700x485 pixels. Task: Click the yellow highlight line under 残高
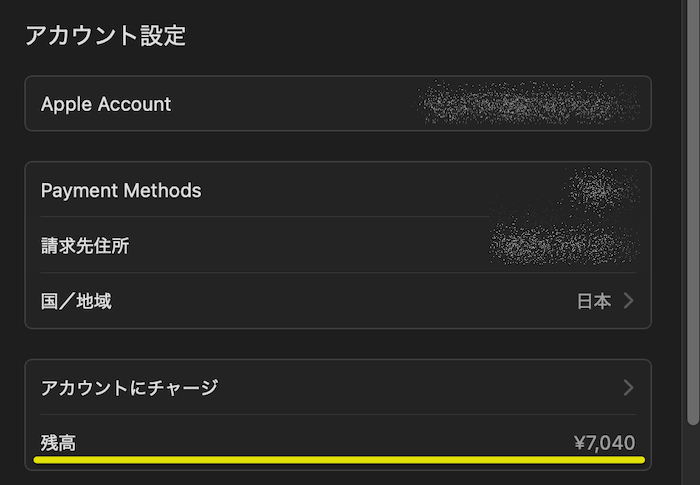[338, 460]
